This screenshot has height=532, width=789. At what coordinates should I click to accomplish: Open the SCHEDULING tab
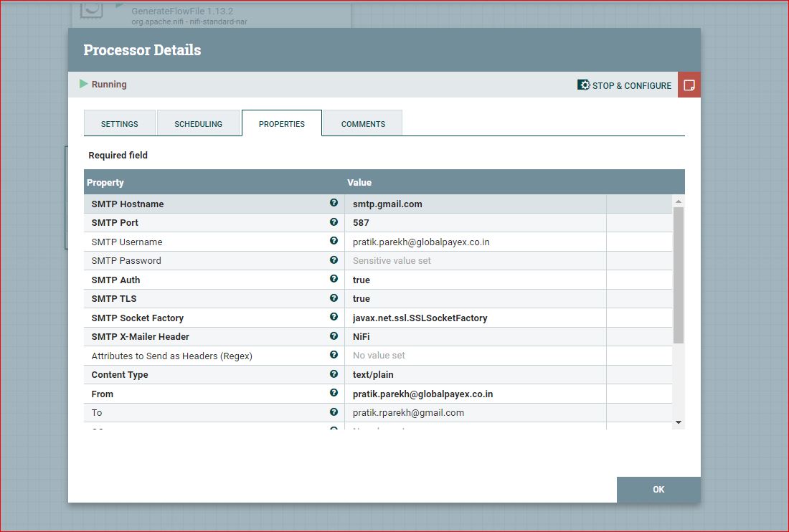tap(199, 123)
